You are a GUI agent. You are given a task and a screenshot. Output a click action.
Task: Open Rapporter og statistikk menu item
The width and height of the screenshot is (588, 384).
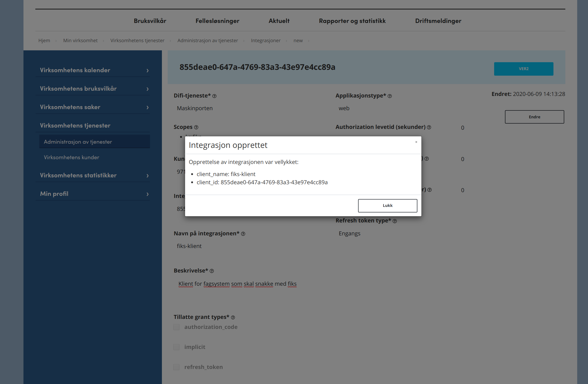[x=352, y=21]
